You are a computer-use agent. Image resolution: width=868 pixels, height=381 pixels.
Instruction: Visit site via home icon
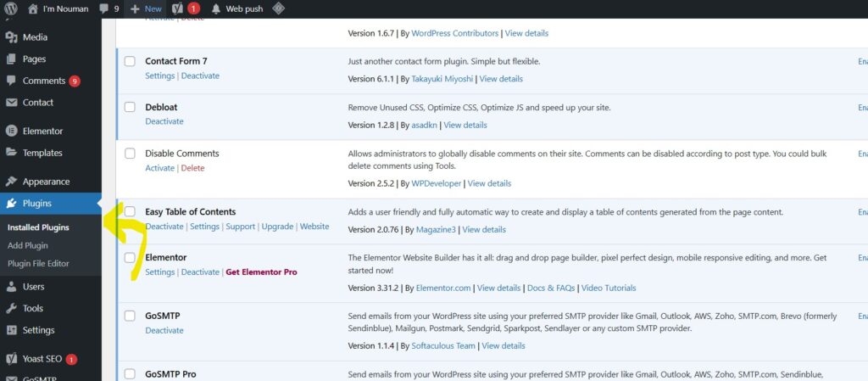33,8
